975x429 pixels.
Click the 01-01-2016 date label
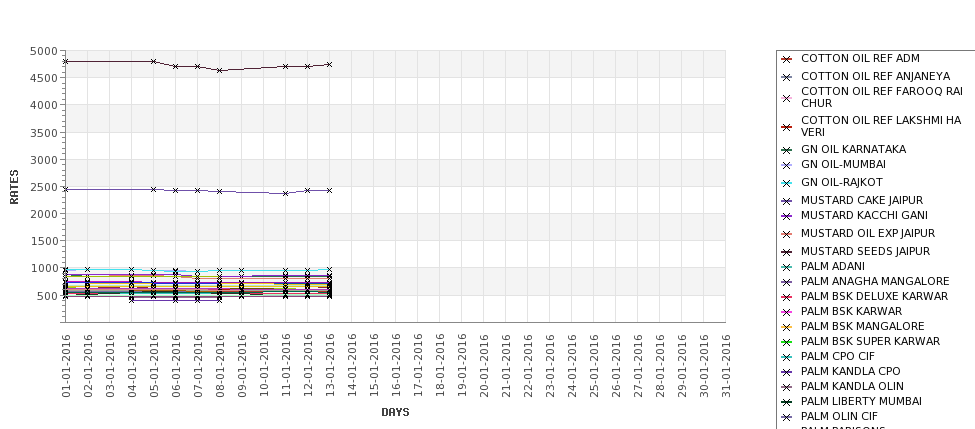click(66, 366)
